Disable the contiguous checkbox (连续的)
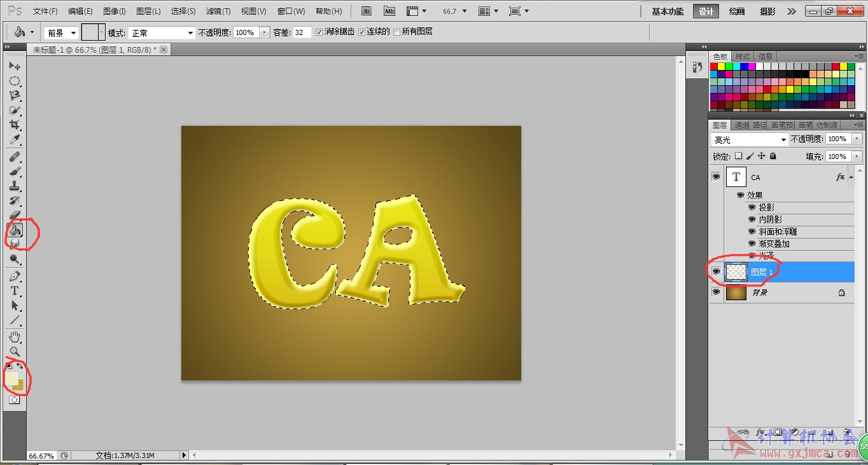The width and height of the screenshot is (868, 465). pos(362,32)
